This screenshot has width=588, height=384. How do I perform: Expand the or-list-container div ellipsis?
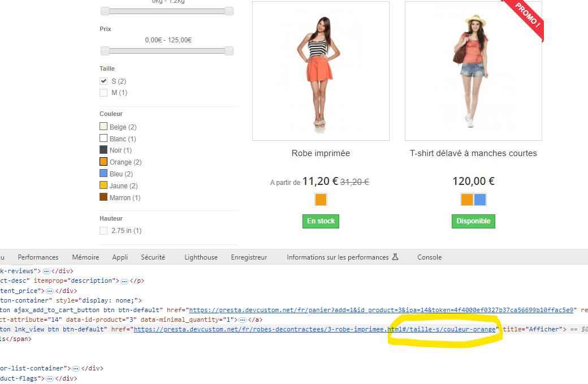pos(76,369)
